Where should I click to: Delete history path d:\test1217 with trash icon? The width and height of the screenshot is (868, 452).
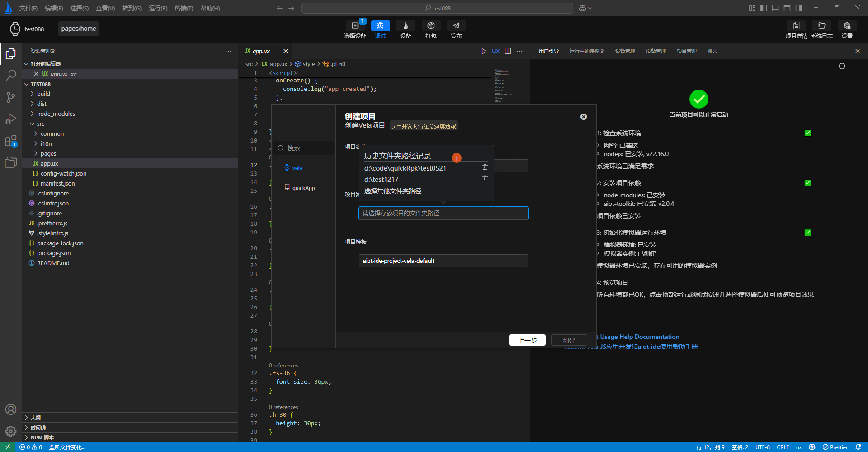point(485,179)
